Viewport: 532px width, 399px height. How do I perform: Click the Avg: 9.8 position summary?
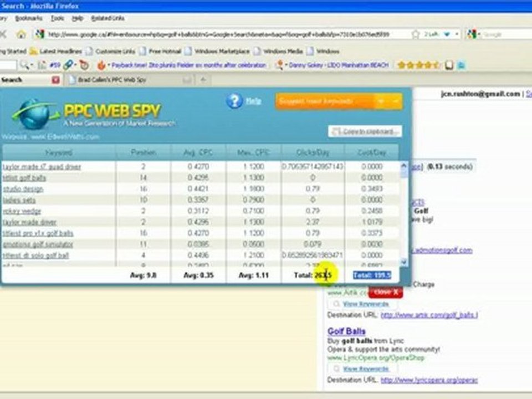point(143,275)
